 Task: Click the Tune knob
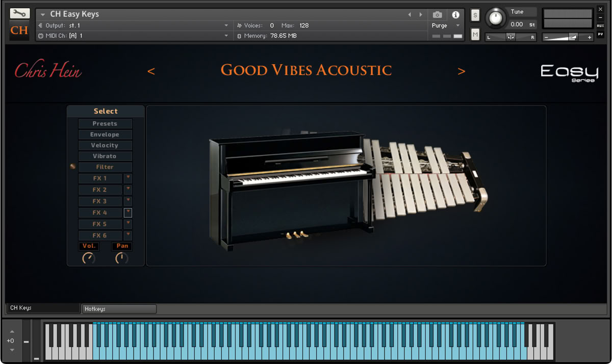495,18
